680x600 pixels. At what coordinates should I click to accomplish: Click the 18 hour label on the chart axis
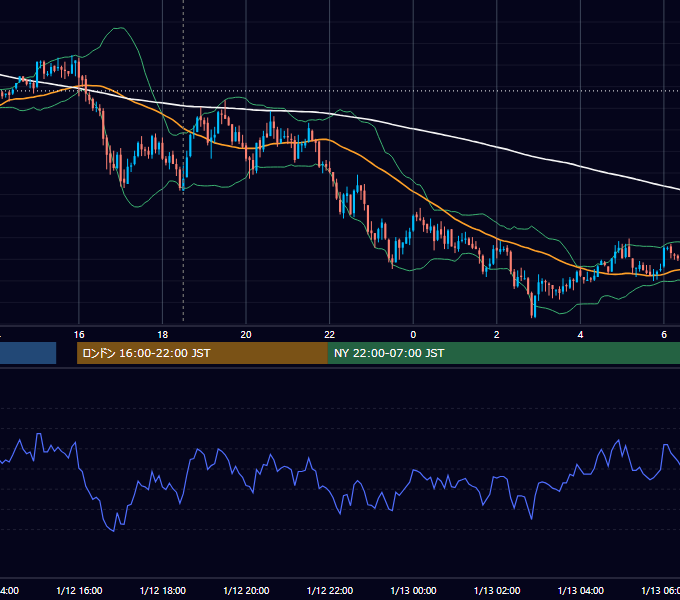[x=163, y=335]
